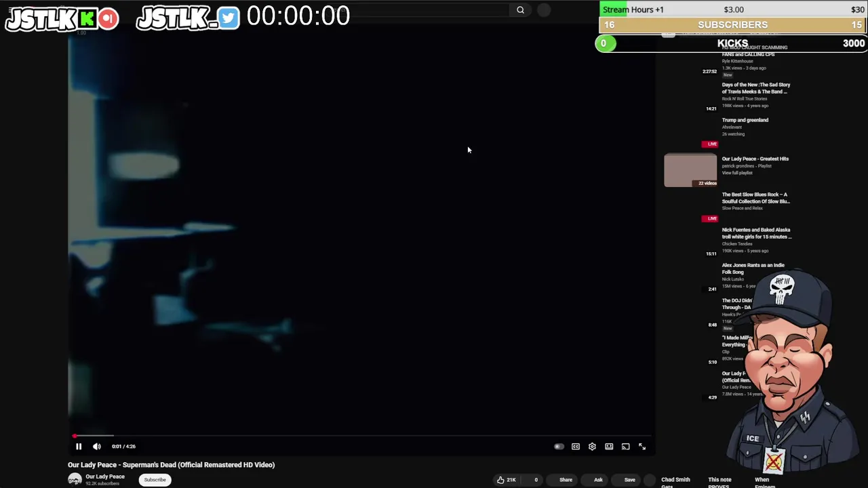868x488 pixels.
Task: Click LIVE badge under Trump and greenland
Action: pos(710,144)
